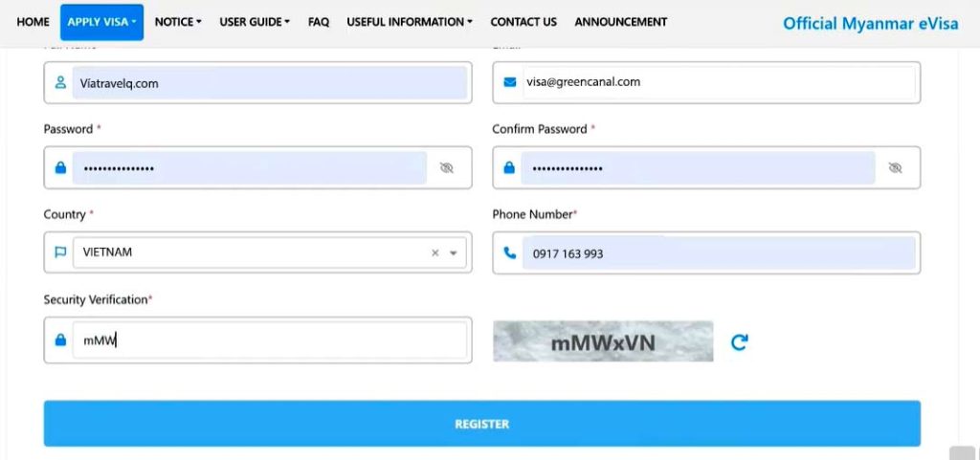Click the lock icon in Security Verification field
The image size is (980, 460).
(60, 340)
